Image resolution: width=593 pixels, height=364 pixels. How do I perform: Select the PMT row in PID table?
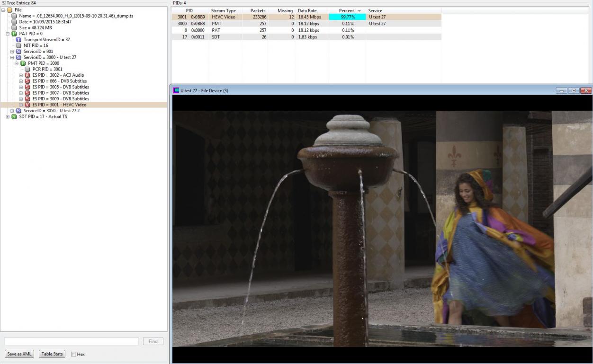click(x=306, y=24)
